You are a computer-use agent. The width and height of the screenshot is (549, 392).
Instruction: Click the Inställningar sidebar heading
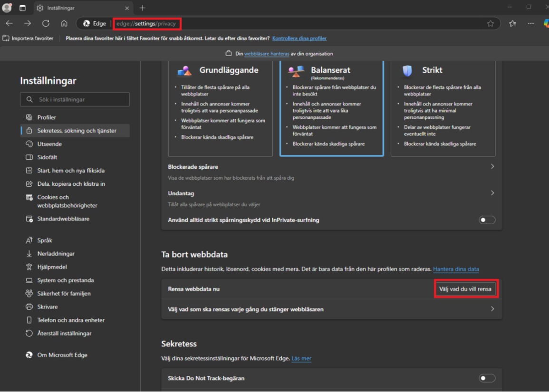point(48,81)
